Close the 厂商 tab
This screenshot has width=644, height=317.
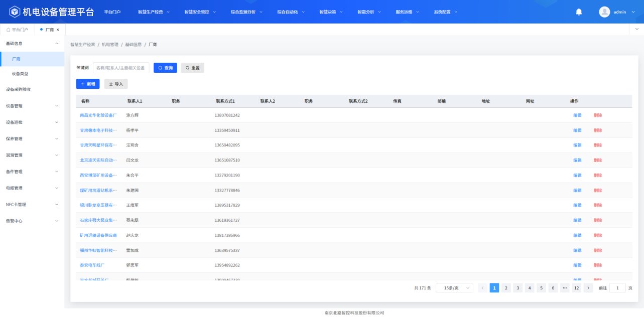pyautogui.click(x=58, y=30)
